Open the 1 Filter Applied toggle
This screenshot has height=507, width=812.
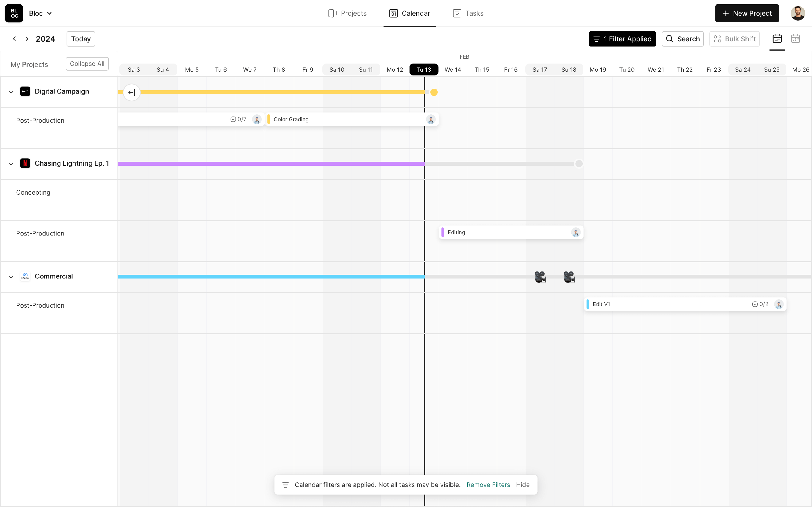click(622, 39)
